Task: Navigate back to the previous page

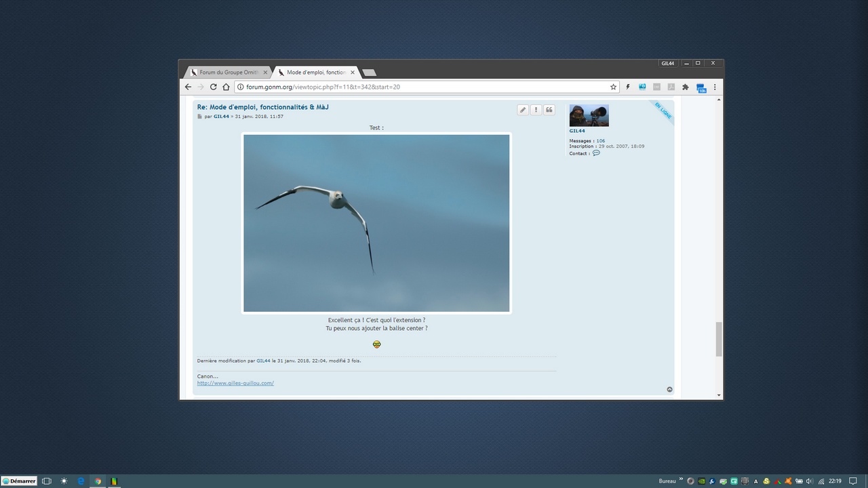Action: pyautogui.click(x=189, y=87)
